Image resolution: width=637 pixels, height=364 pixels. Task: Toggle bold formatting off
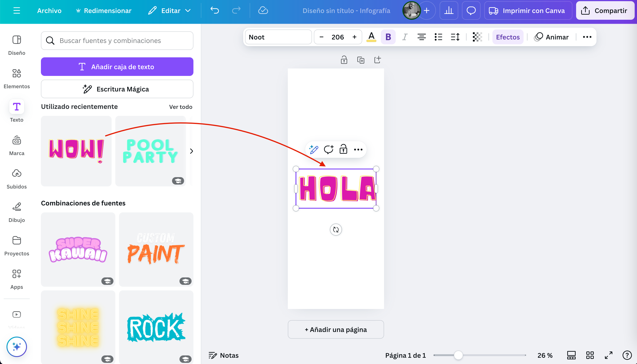pos(388,37)
